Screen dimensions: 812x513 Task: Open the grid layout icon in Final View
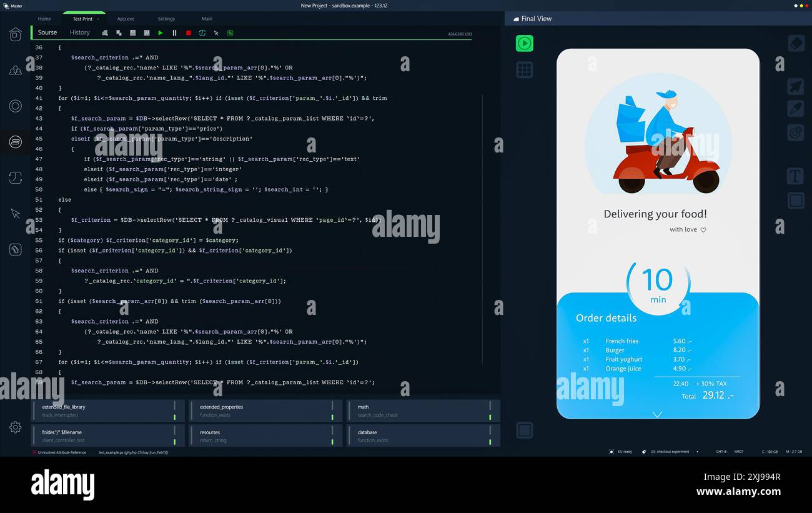525,69
